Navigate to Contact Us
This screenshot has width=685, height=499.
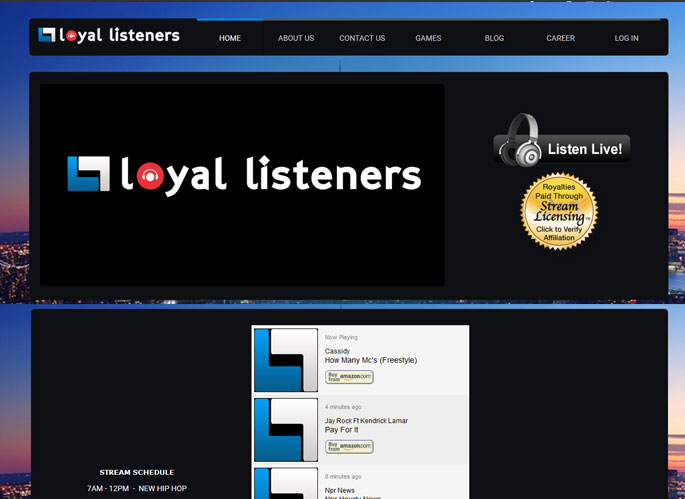[362, 38]
